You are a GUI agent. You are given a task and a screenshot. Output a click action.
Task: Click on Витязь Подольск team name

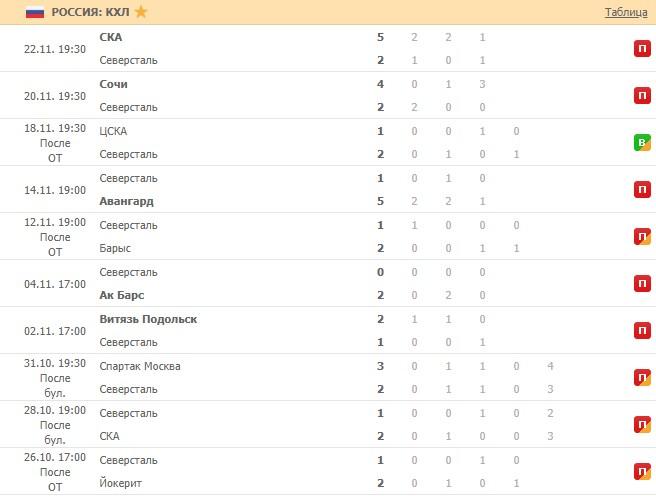[x=148, y=319]
